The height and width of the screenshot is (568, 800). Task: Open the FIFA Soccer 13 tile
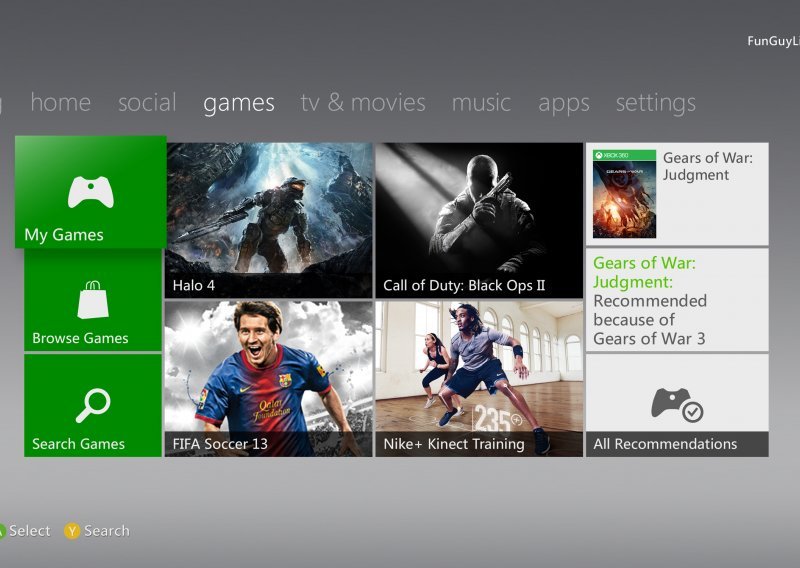268,379
